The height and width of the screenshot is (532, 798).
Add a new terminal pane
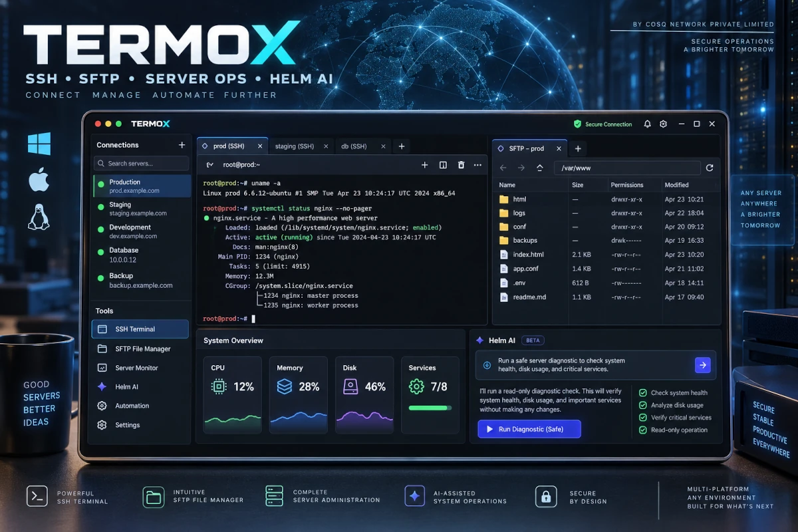coord(425,165)
